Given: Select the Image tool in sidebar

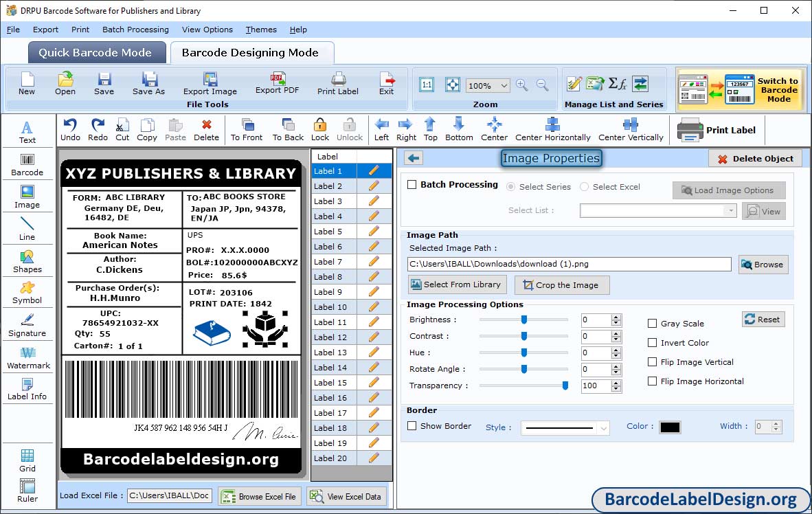Looking at the screenshot, I should [27, 197].
